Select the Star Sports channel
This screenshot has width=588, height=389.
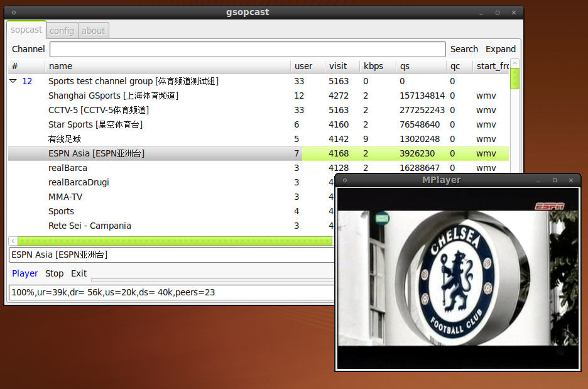point(258,124)
